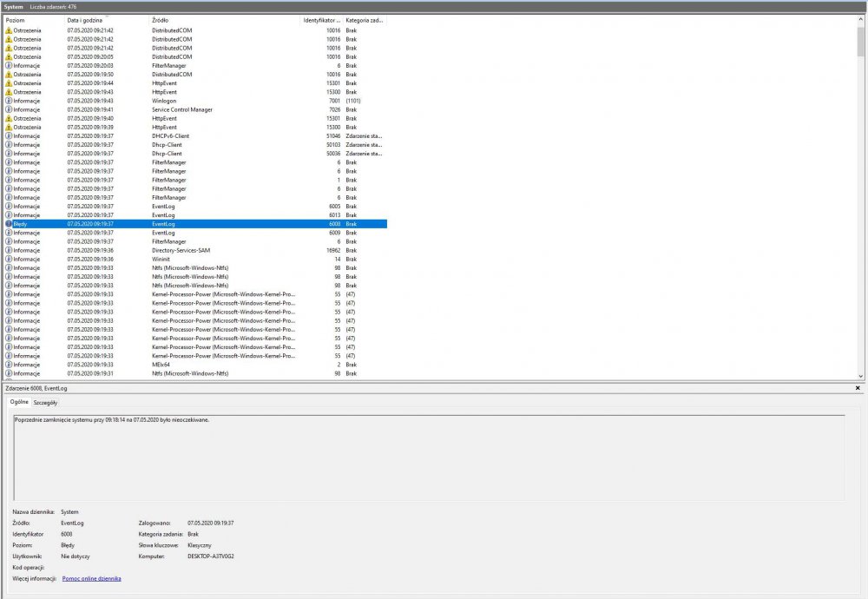Open the Pomoc online dziennika link
This screenshot has width=868, height=599.
click(x=91, y=578)
